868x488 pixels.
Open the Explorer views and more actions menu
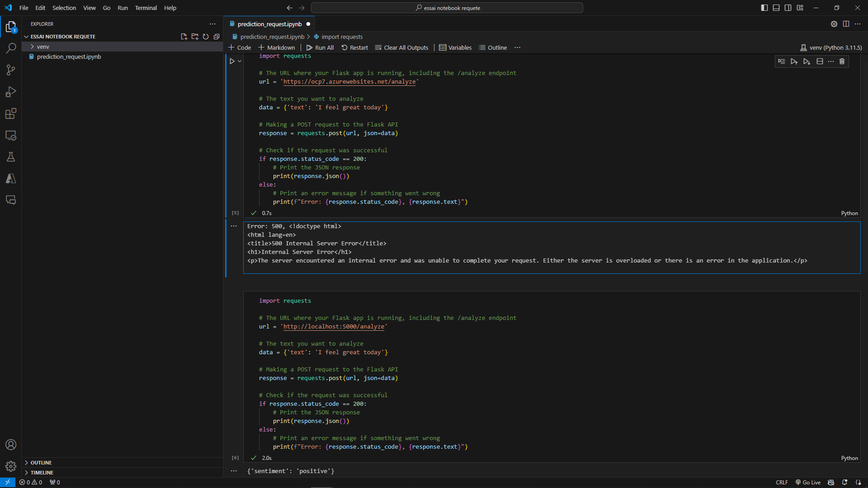pyautogui.click(x=212, y=24)
